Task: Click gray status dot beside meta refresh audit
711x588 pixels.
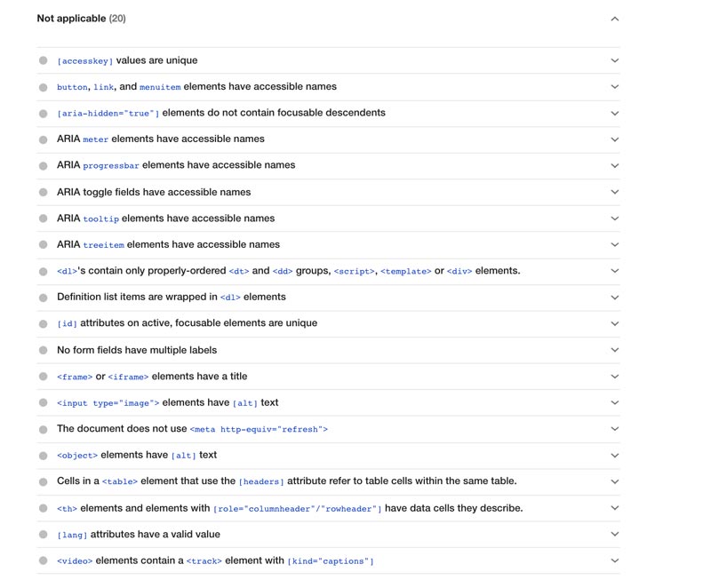Action: pos(43,429)
